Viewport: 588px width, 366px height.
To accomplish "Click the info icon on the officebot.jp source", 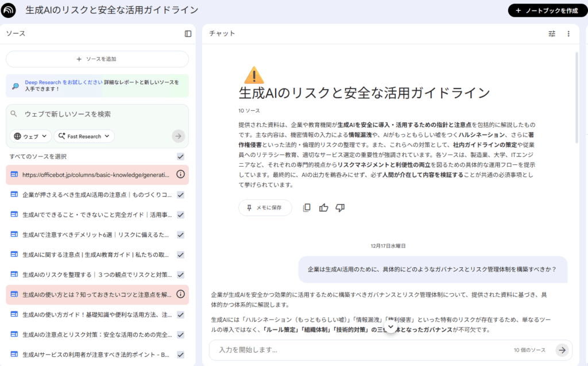I will point(181,174).
